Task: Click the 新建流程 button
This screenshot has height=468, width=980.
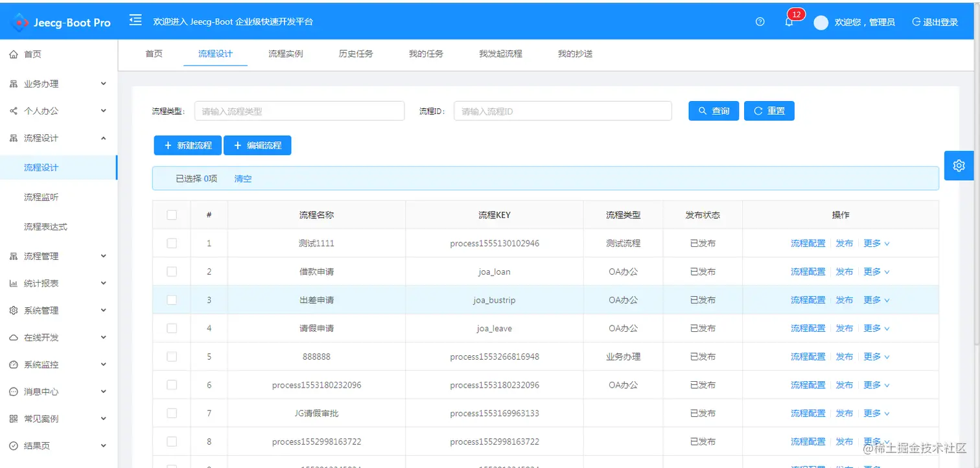Action: (187, 145)
